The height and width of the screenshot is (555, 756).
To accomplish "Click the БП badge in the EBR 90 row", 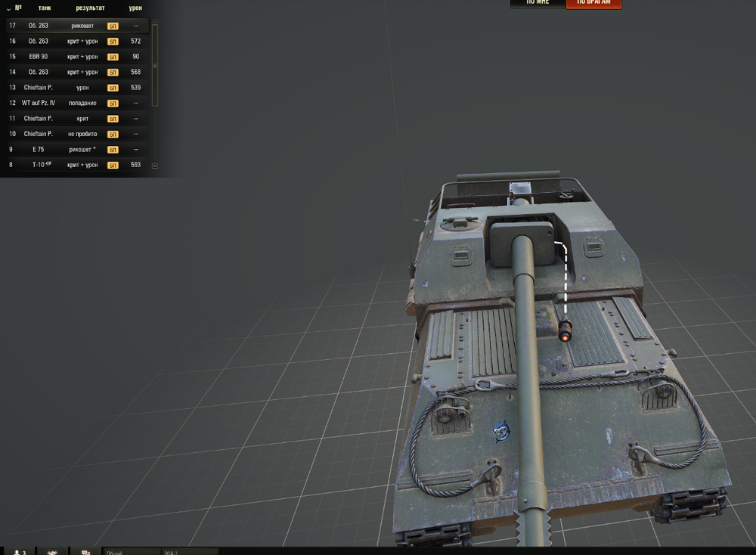I will (113, 57).
